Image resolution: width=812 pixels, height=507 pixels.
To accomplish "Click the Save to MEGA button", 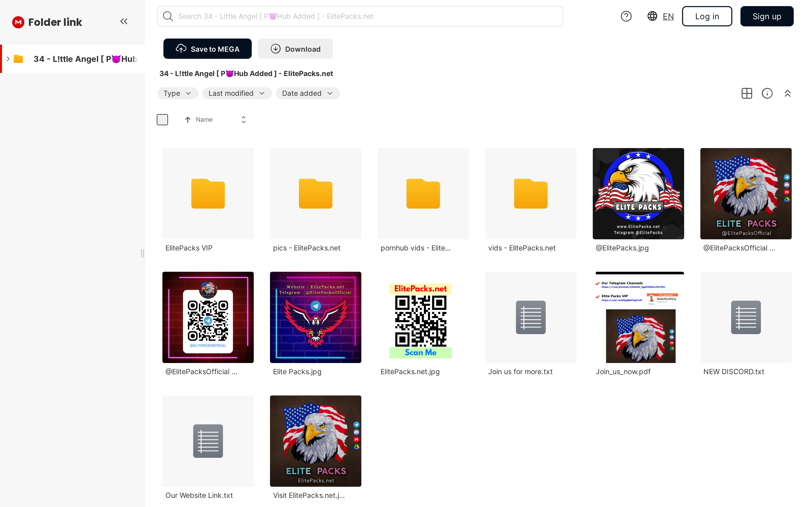I will [x=207, y=49].
